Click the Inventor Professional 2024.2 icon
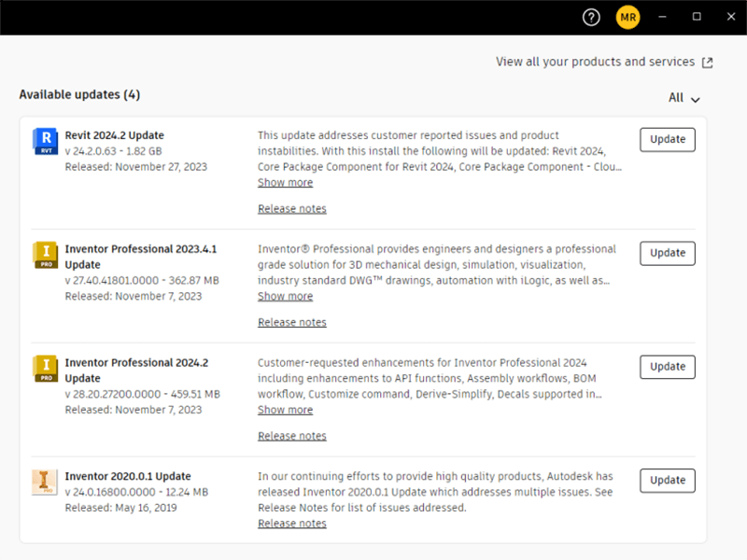This screenshot has height=560, width=747. 45,369
